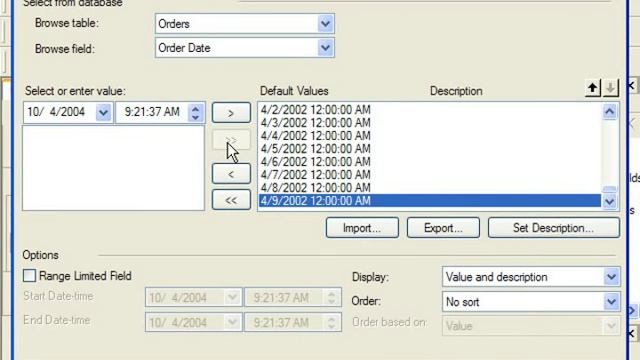Click the time stepper beside 9:21:37 AM value
The width and height of the screenshot is (640, 360).
(196, 112)
